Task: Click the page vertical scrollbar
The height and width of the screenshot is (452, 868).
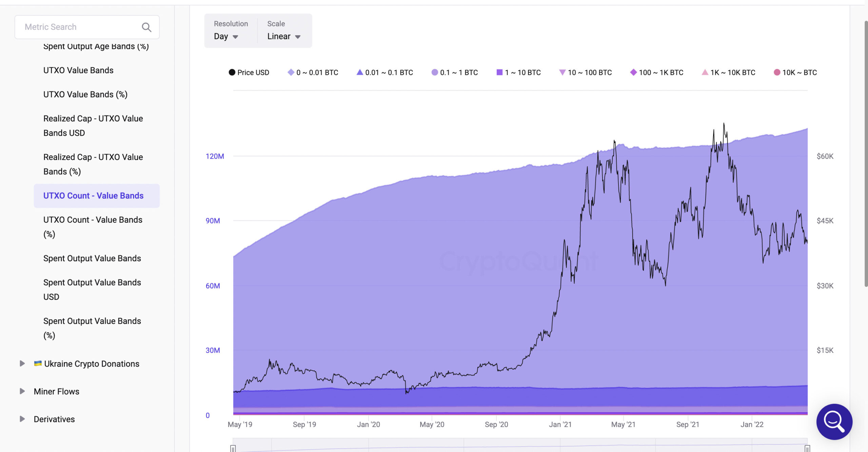Action: click(x=866, y=154)
